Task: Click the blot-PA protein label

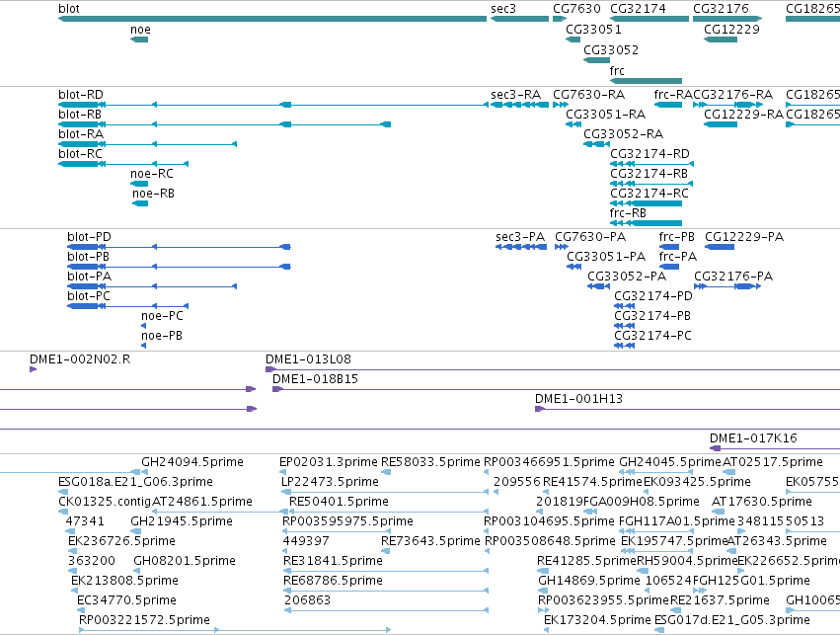Action: coord(90,278)
